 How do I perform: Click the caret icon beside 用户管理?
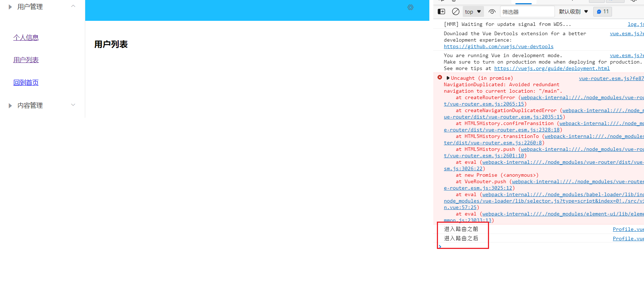click(x=10, y=7)
